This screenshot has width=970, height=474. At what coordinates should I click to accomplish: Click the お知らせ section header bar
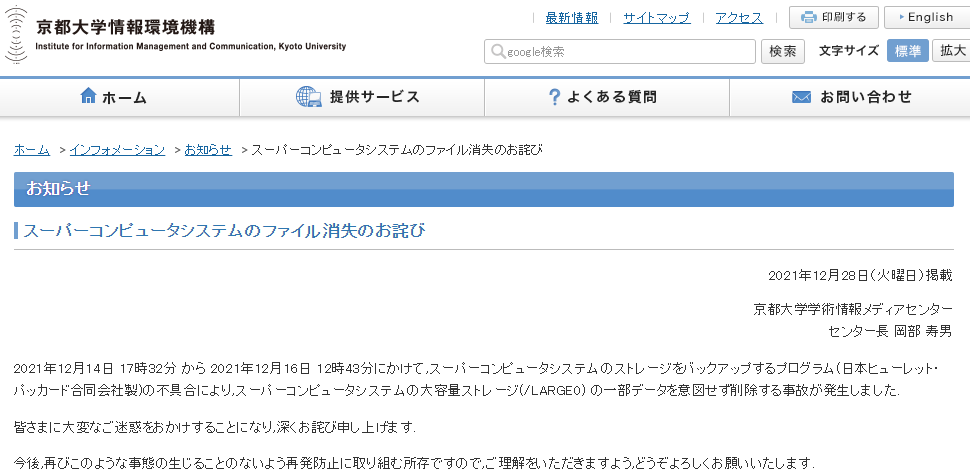484,189
